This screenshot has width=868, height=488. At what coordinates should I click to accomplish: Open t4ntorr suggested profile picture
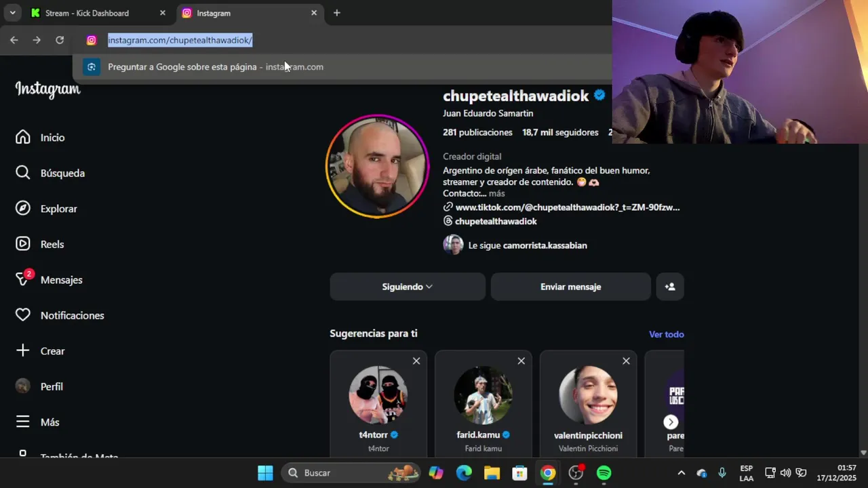point(378,395)
